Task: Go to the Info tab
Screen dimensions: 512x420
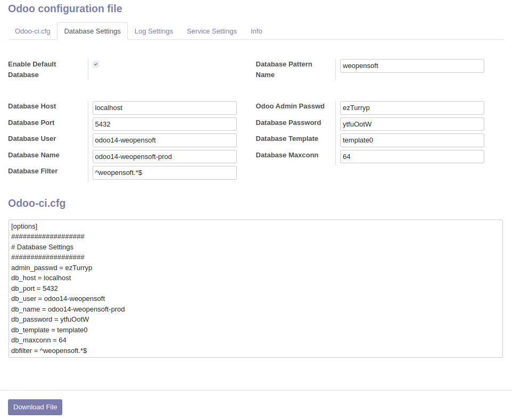Action: coord(257,31)
